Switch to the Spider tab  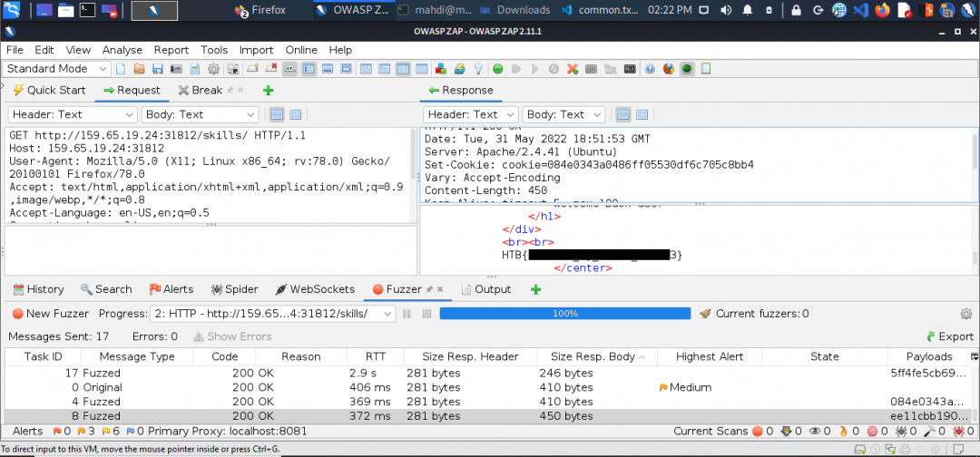[x=234, y=289]
